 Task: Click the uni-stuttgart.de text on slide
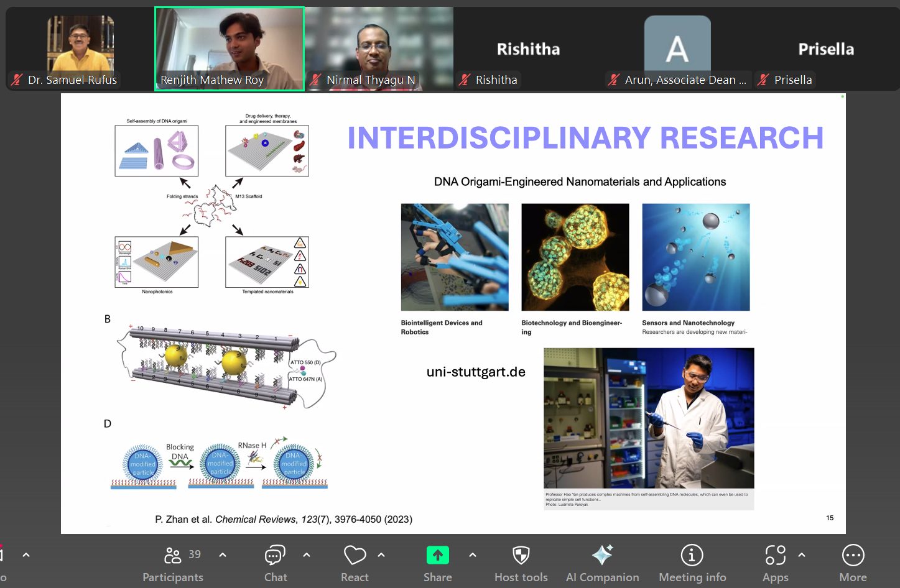coord(476,372)
